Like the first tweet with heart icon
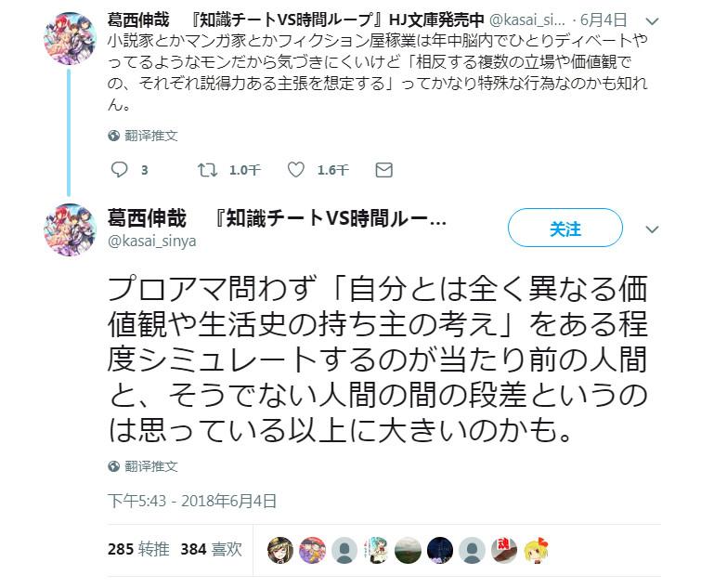This screenshot has width=701, height=588. coord(295,169)
